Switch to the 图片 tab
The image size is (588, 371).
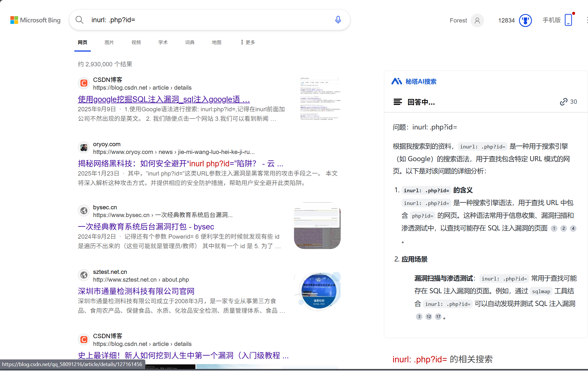(109, 42)
